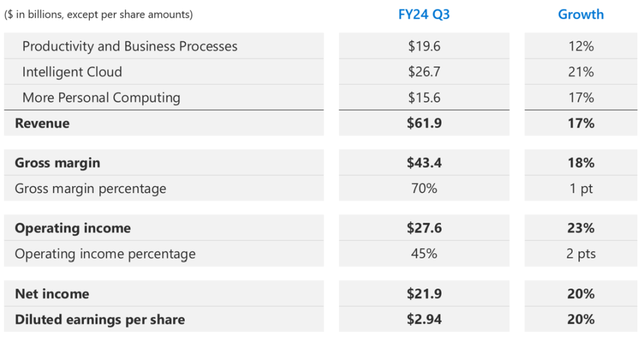Click the Growth column header
The width and height of the screenshot is (644, 337).
[x=580, y=14]
